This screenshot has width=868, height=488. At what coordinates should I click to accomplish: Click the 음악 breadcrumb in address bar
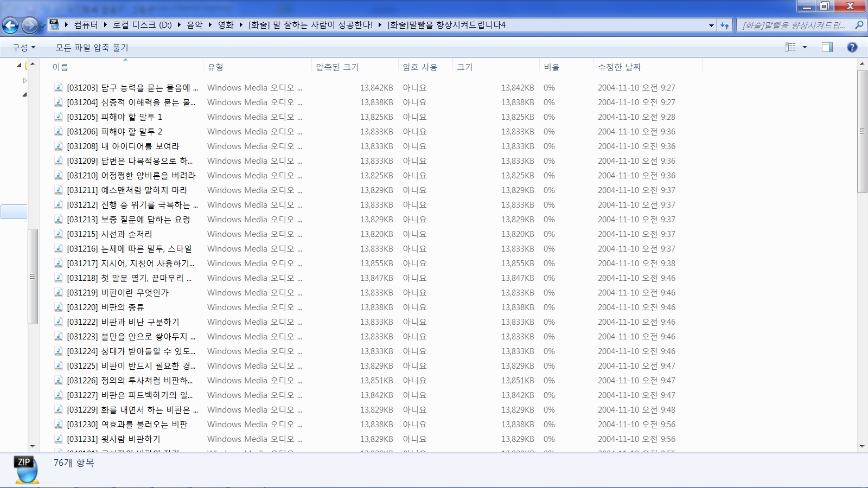point(194,25)
